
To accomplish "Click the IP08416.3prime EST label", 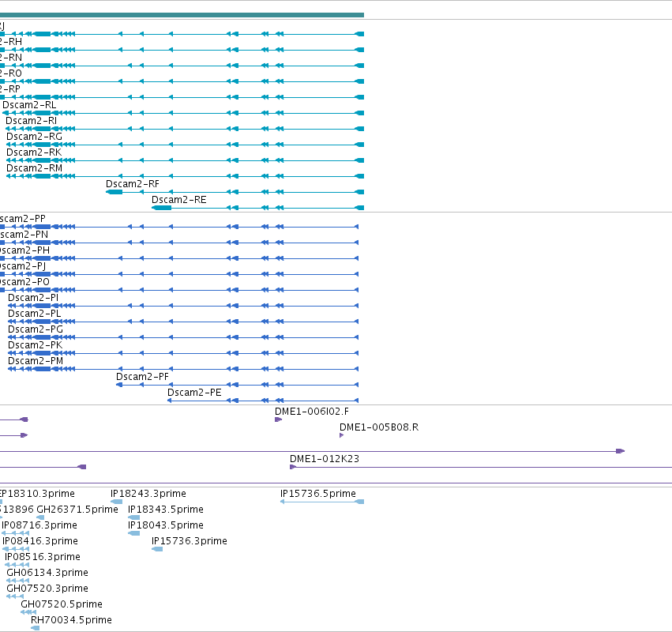I will [x=40, y=541].
